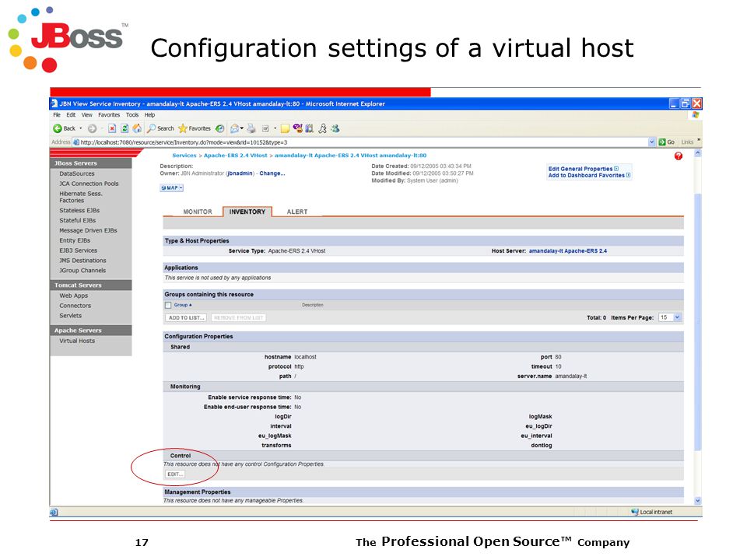Open the MAP dropdown button
This screenshot has height=560, width=747.
coord(171,188)
